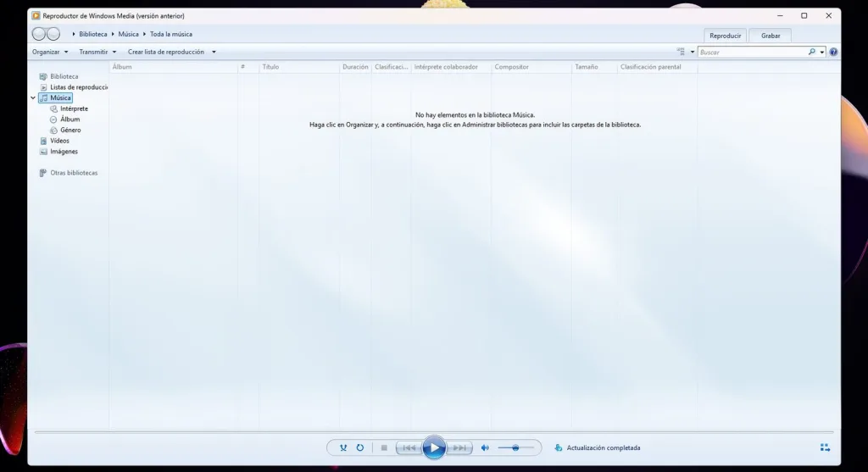This screenshot has height=472, width=868.
Task: Select Biblioteca in the navigation pane
Action: tap(64, 76)
